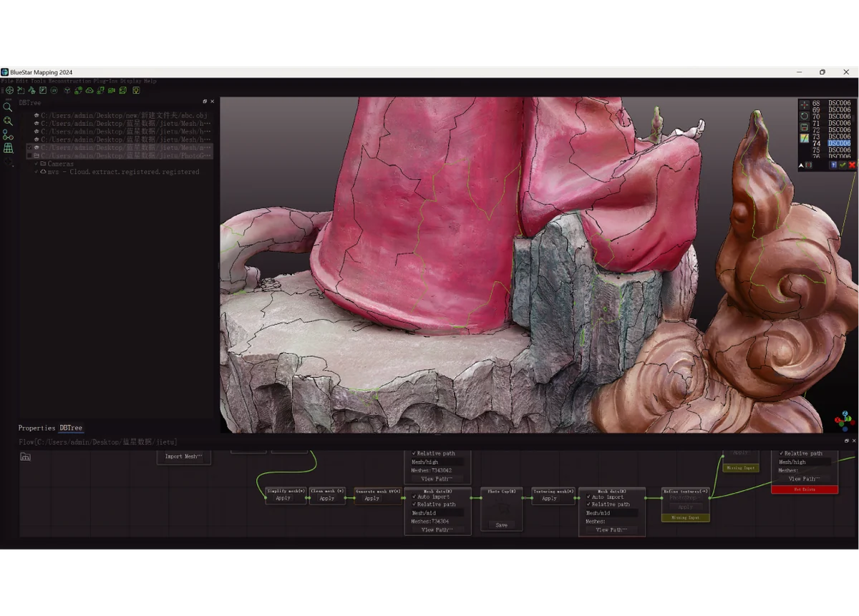Select the magnifier tool in the left sidebar

click(x=7, y=107)
